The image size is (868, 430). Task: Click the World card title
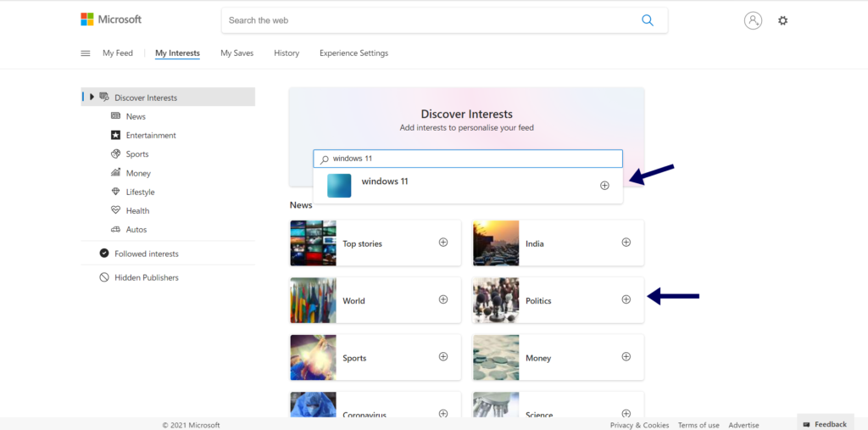coord(353,301)
